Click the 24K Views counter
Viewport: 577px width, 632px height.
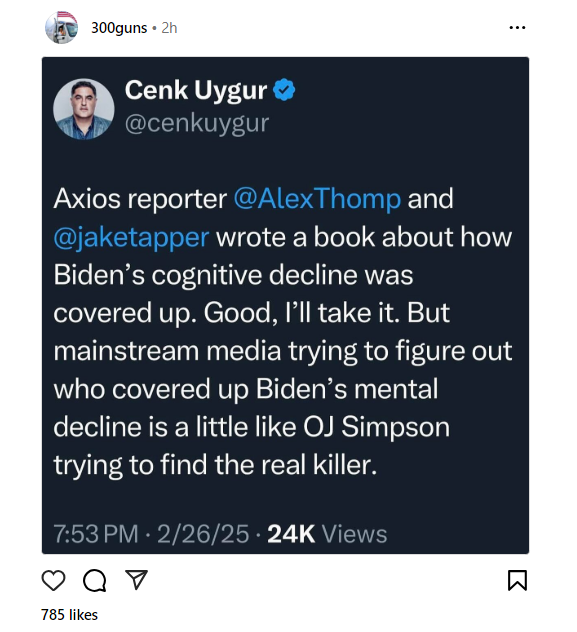327,534
